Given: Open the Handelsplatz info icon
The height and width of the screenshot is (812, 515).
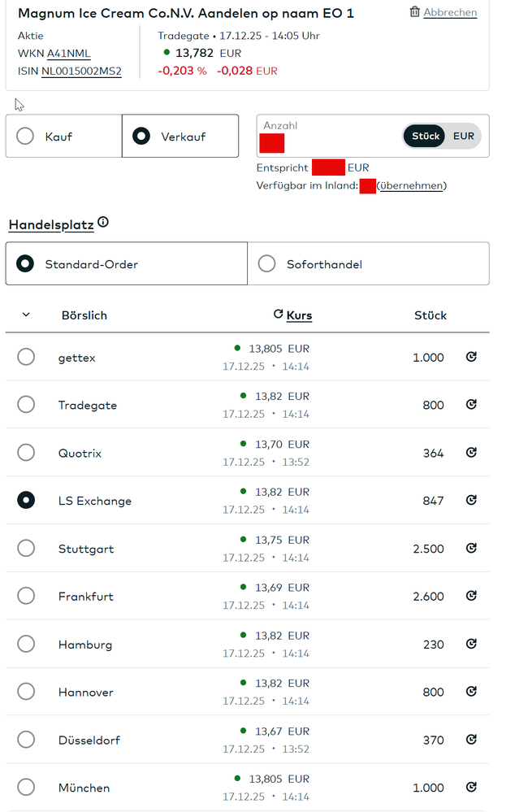Looking at the screenshot, I should [103, 223].
